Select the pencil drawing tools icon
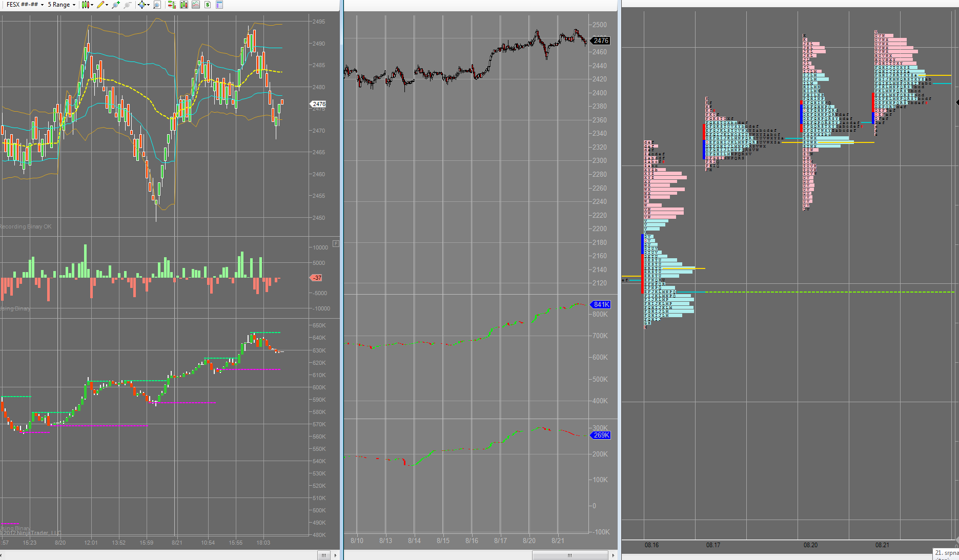Viewport: 959px width, 560px height. [x=100, y=5]
